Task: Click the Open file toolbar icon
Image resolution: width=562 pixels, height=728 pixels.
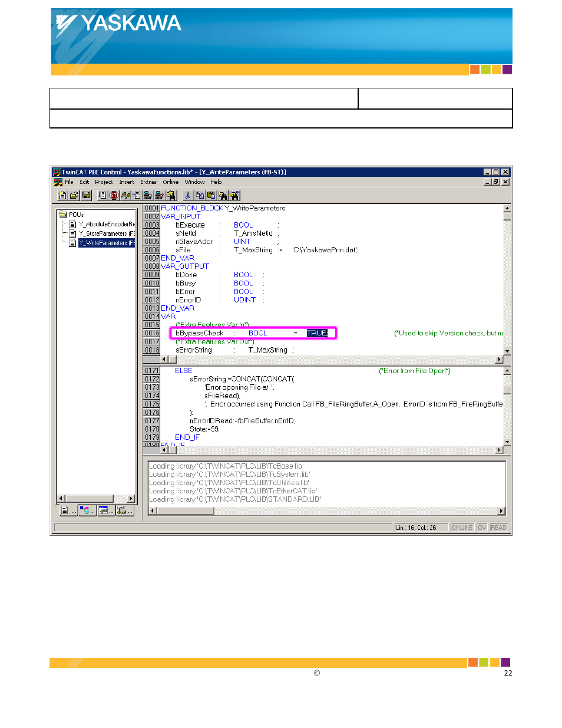Action: 74,195
